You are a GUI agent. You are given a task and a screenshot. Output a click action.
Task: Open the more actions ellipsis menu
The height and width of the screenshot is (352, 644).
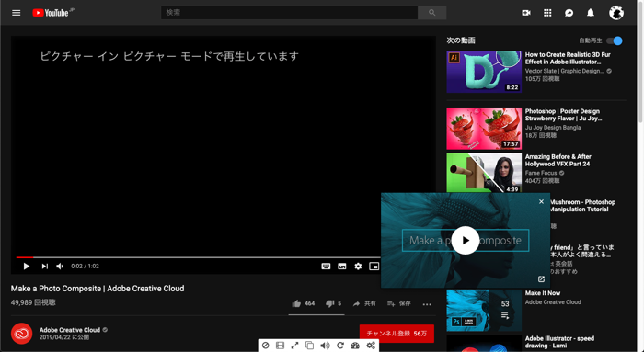tap(427, 304)
